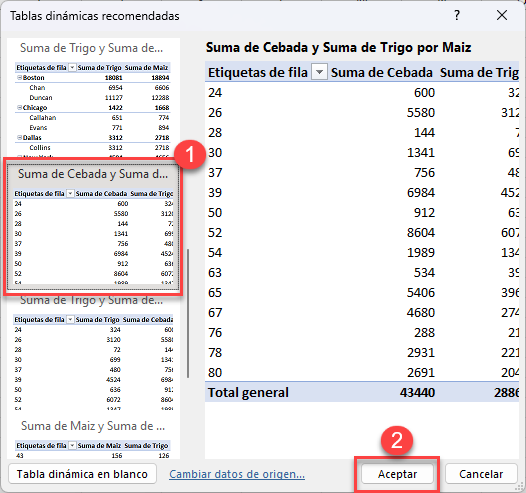Open the help question mark icon

tap(457, 15)
